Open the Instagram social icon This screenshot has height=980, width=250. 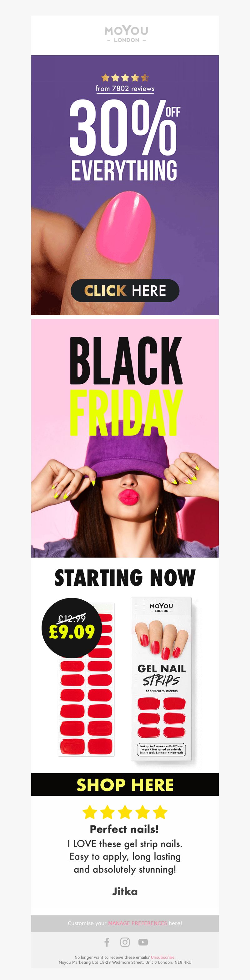pos(125,942)
